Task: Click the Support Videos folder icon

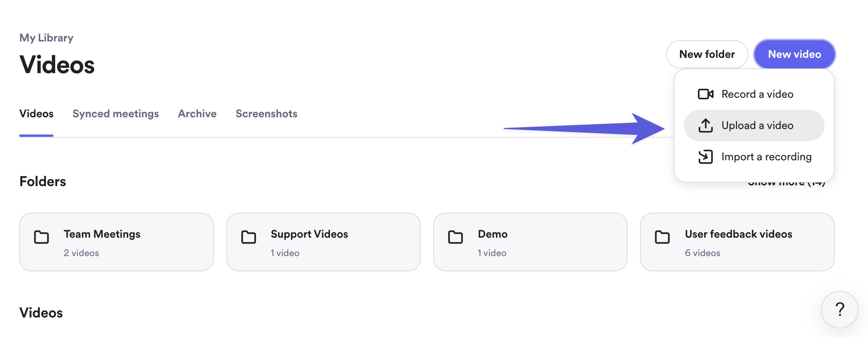Action: point(248,237)
